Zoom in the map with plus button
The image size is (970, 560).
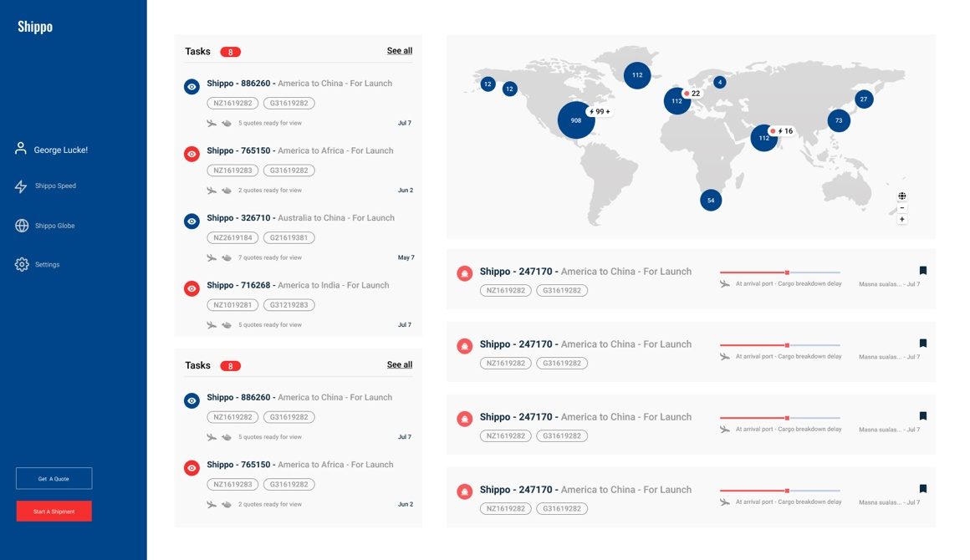tap(901, 220)
